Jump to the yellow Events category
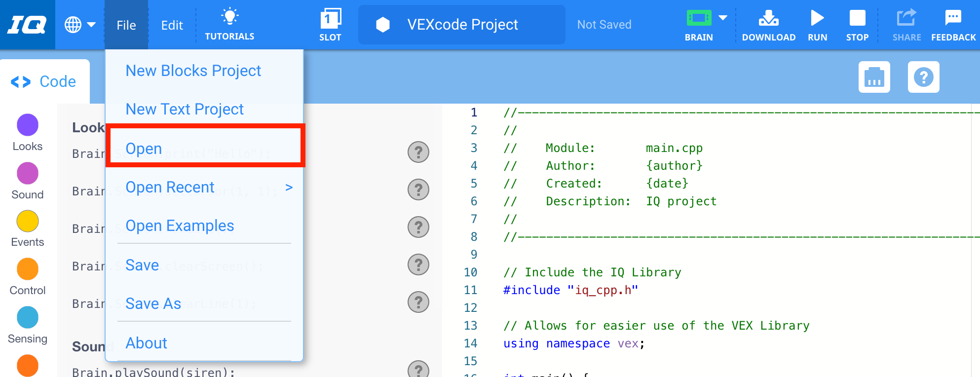Viewport: 980px width, 377px height. click(x=28, y=222)
